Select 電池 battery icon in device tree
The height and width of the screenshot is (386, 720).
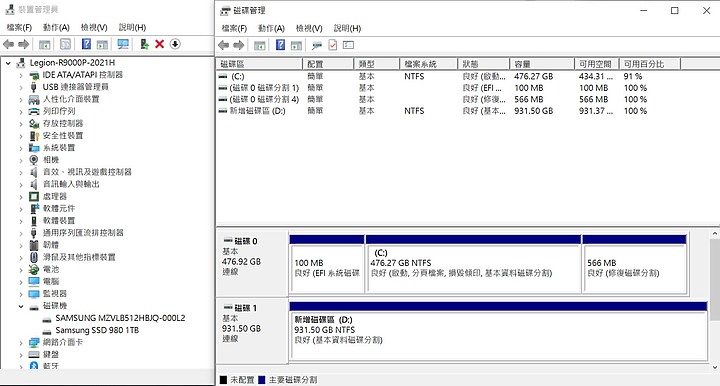[34, 269]
